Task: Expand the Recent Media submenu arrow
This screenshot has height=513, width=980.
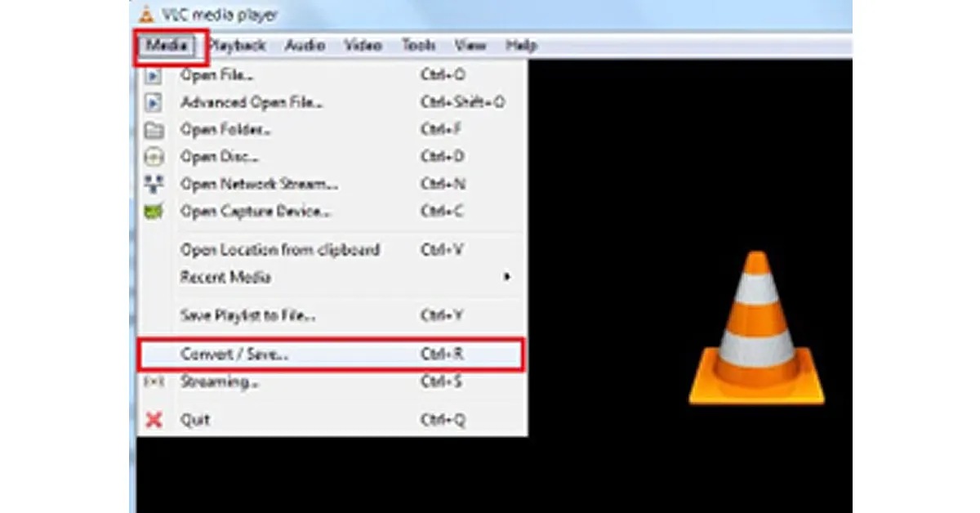Action: click(507, 277)
